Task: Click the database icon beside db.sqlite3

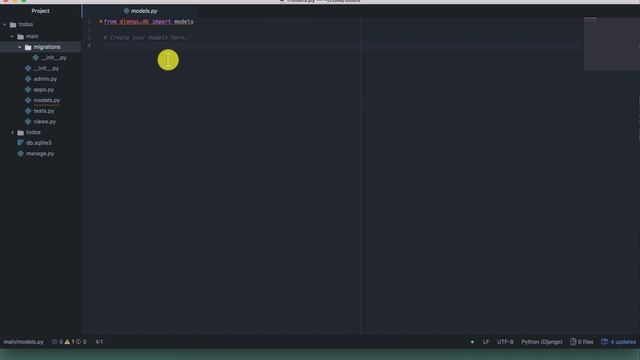Action: pos(20,142)
